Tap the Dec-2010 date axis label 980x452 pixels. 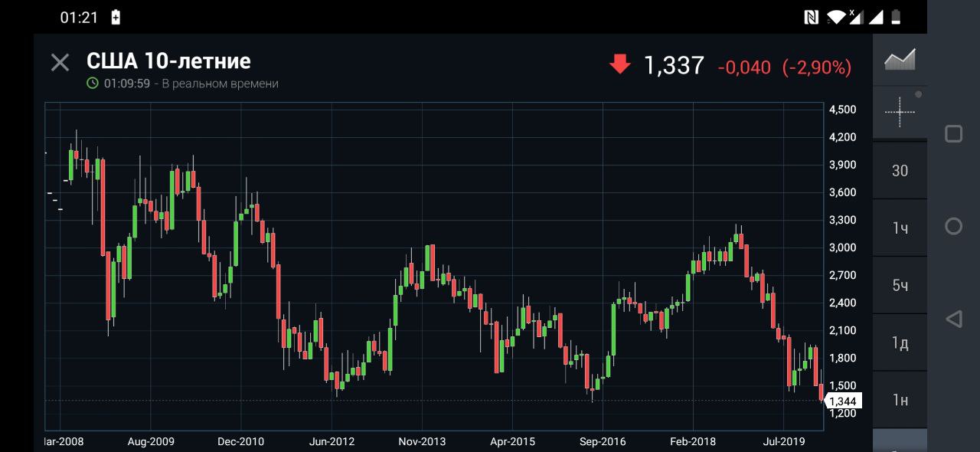pyautogui.click(x=240, y=441)
